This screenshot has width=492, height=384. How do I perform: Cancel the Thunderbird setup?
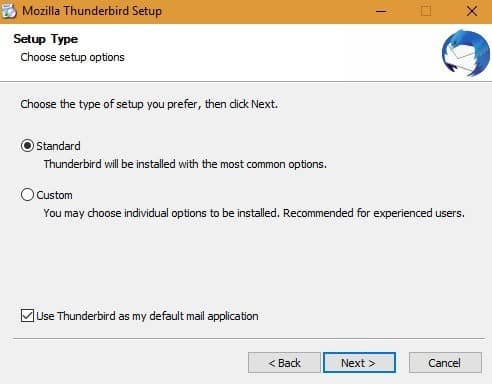pos(445,363)
